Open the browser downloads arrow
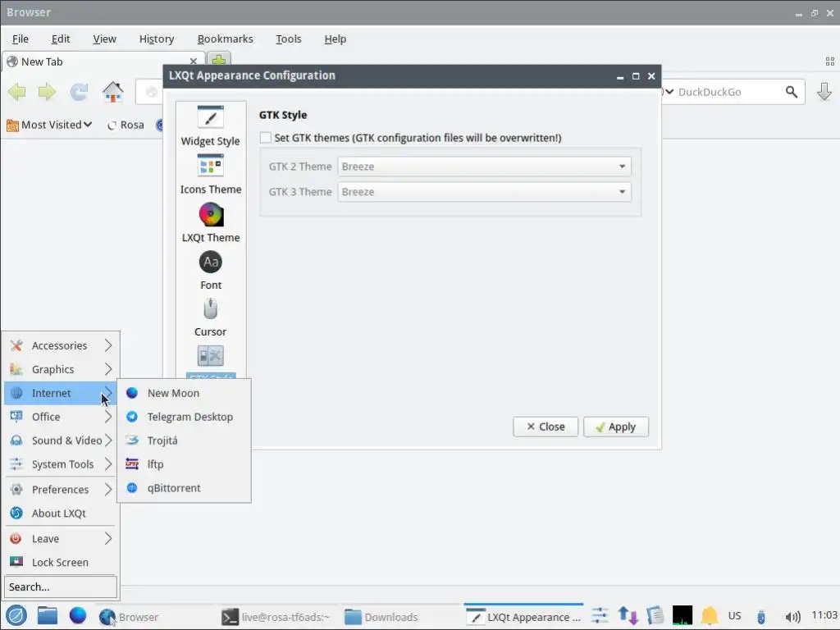Viewport: 840px width, 630px height. click(824, 92)
